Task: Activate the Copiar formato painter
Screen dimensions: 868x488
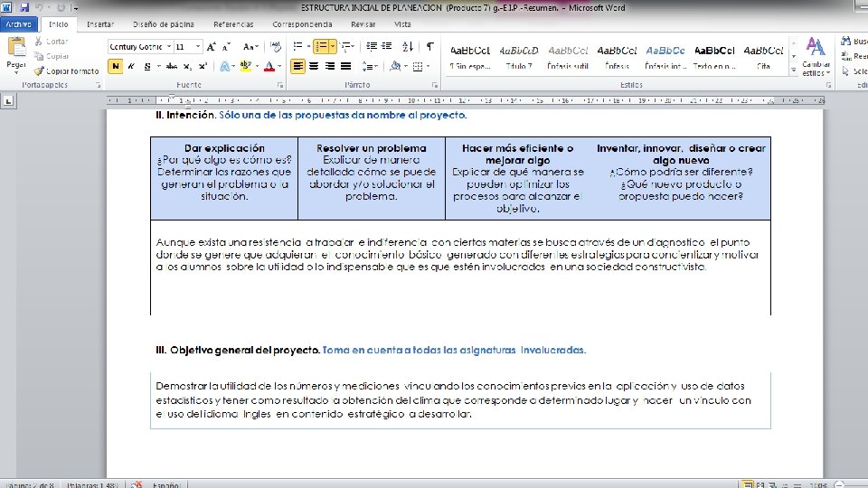Action: (66, 70)
